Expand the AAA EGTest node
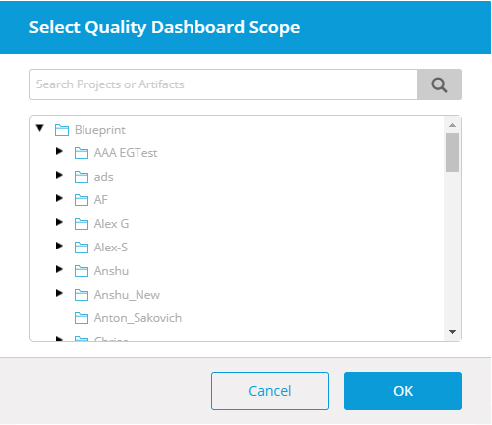The width and height of the screenshot is (492, 425). 59,151
